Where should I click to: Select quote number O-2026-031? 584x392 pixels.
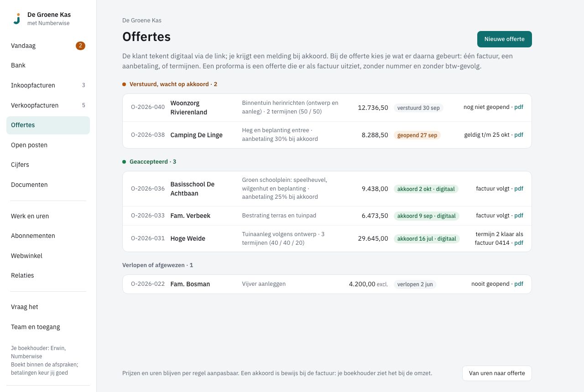point(148,238)
